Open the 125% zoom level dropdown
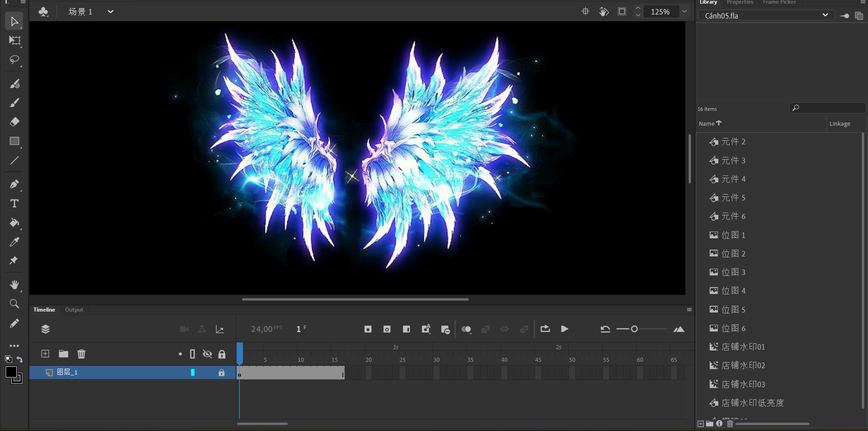 coord(684,12)
